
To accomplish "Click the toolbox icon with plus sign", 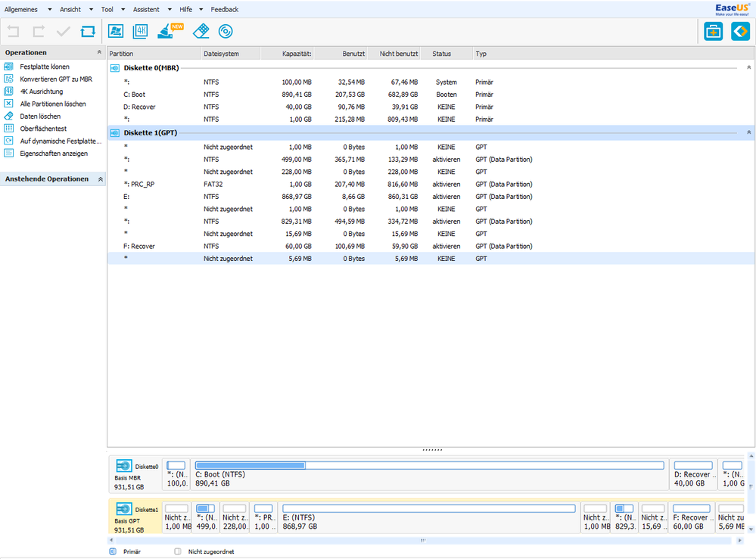I will [713, 32].
